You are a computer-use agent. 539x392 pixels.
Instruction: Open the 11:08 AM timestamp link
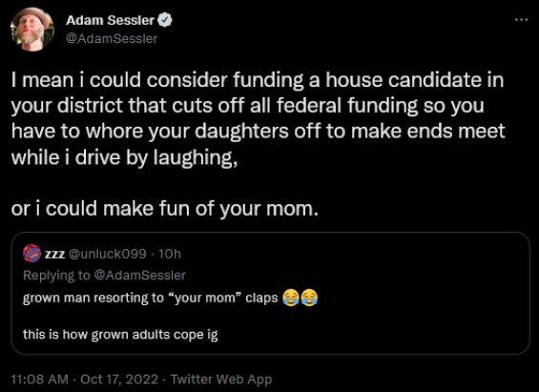39,380
